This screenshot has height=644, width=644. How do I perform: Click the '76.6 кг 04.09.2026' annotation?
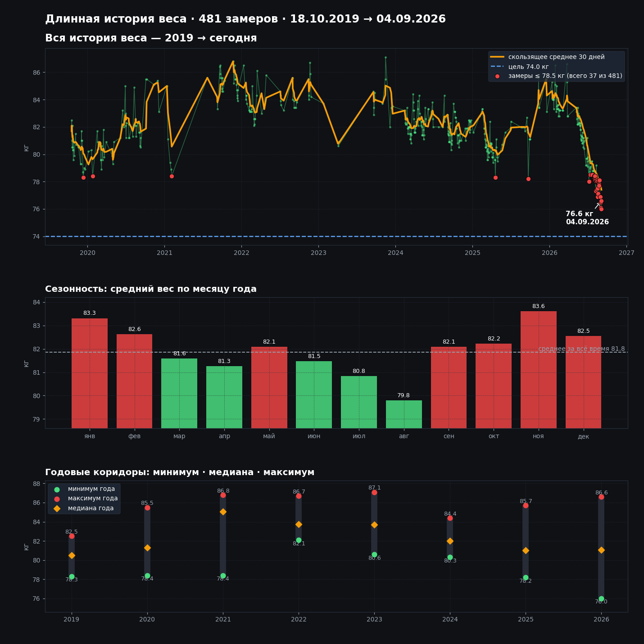(x=587, y=218)
